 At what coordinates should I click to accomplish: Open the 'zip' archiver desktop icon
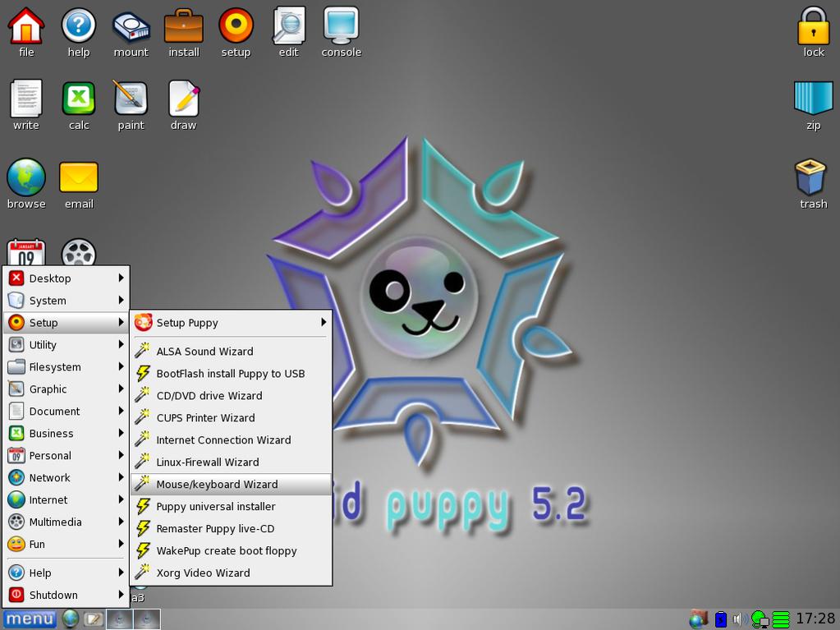(x=813, y=98)
